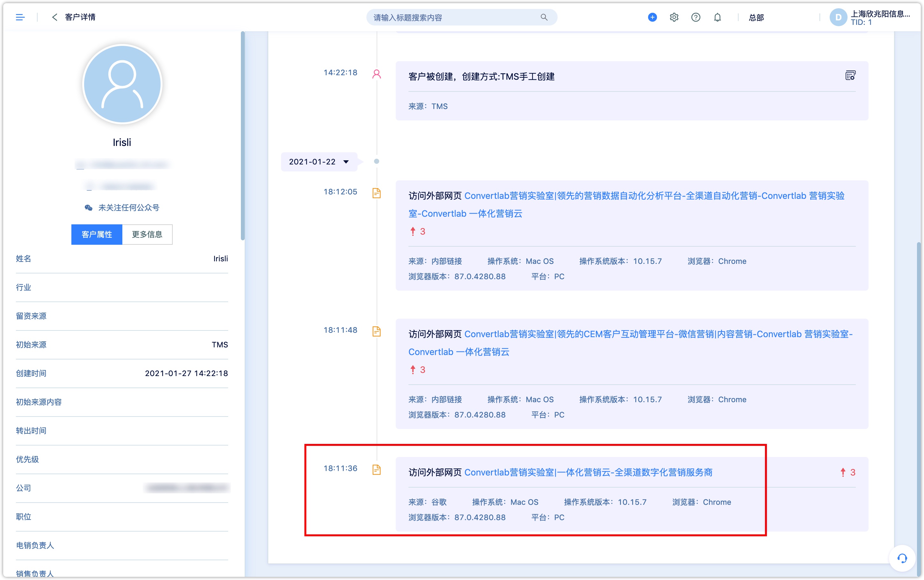Click the 18:12:05 timestamp
924x580 pixels.
340,192
